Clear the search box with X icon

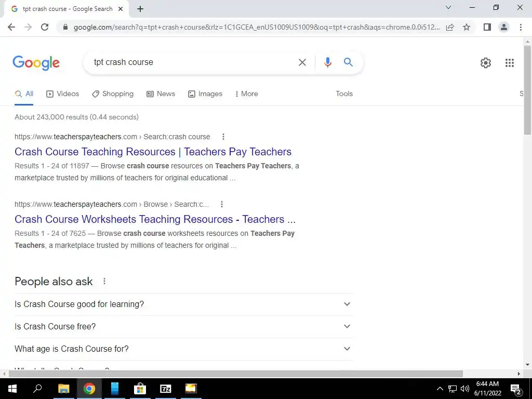tap(302, 62)
